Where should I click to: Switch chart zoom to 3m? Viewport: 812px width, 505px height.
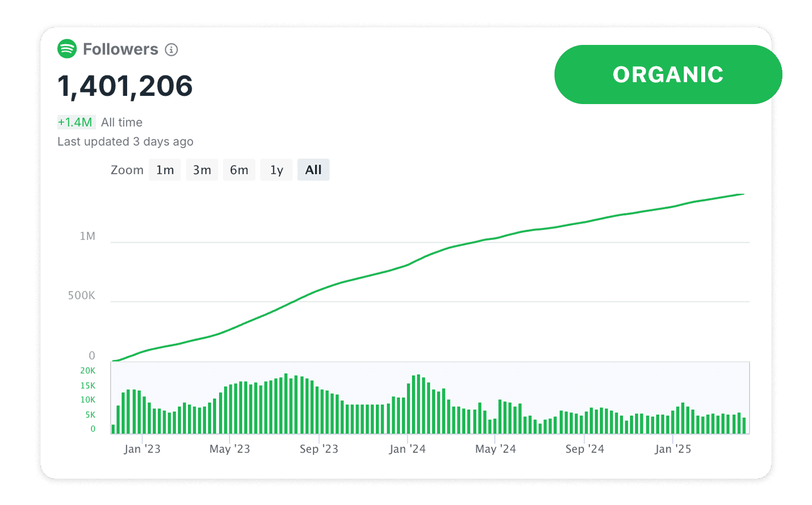point(202,170)
